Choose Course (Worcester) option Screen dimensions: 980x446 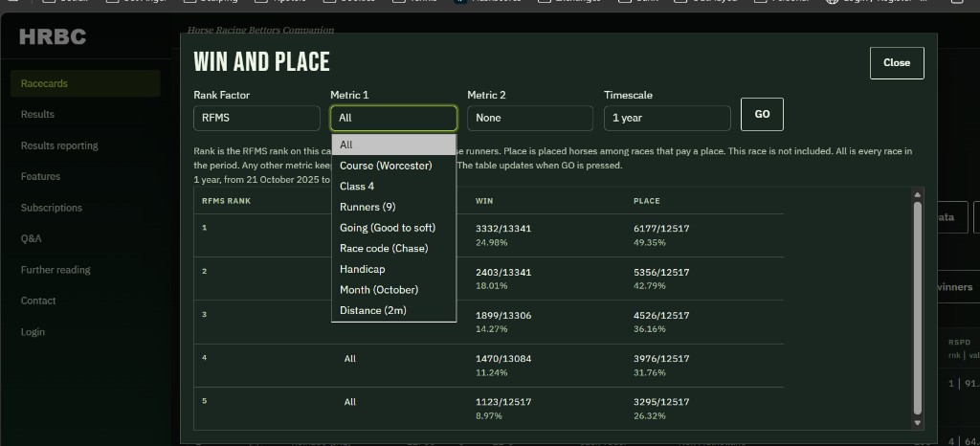pyautogui.click(x=393, y=166)
